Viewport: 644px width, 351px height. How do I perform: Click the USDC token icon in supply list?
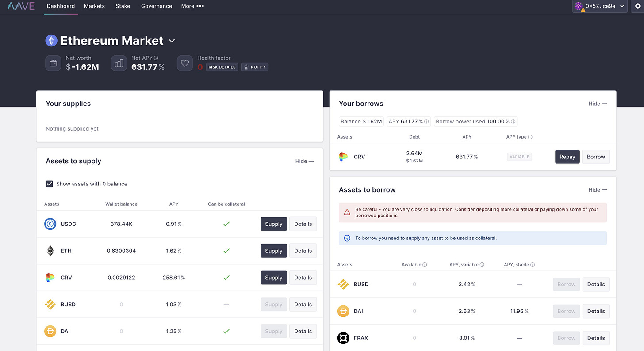pos(50,224)
